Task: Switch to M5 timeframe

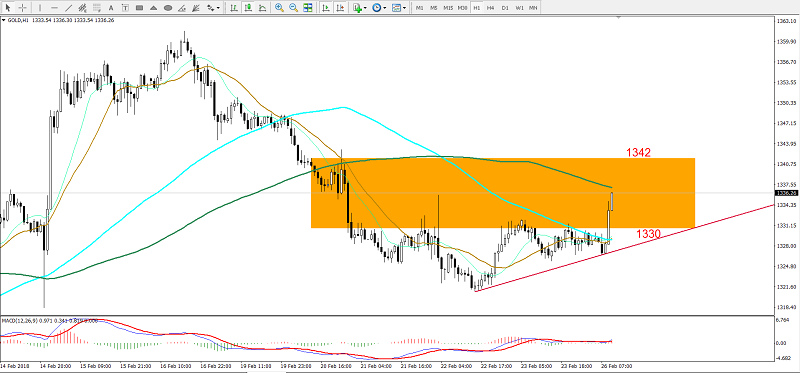Action: [x=434, y=8]
